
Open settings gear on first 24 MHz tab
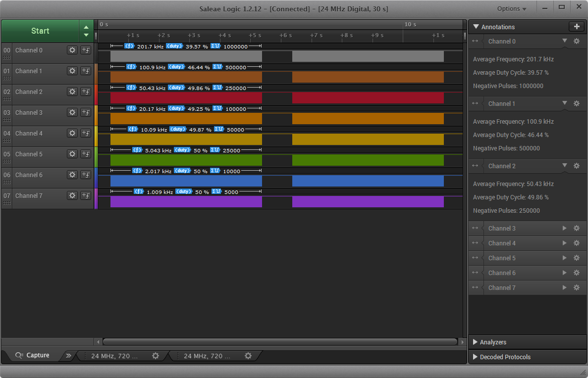click(156, 356)
